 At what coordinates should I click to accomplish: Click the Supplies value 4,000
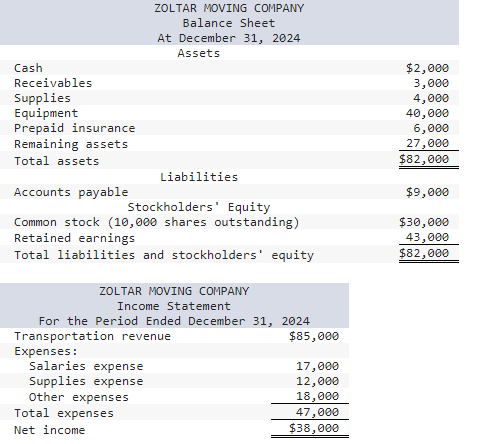point(431,98)
